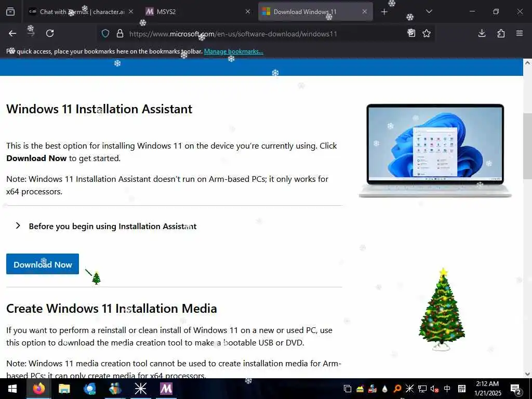
Task: Open tracking protection shield info
Action: click(105, 33)
